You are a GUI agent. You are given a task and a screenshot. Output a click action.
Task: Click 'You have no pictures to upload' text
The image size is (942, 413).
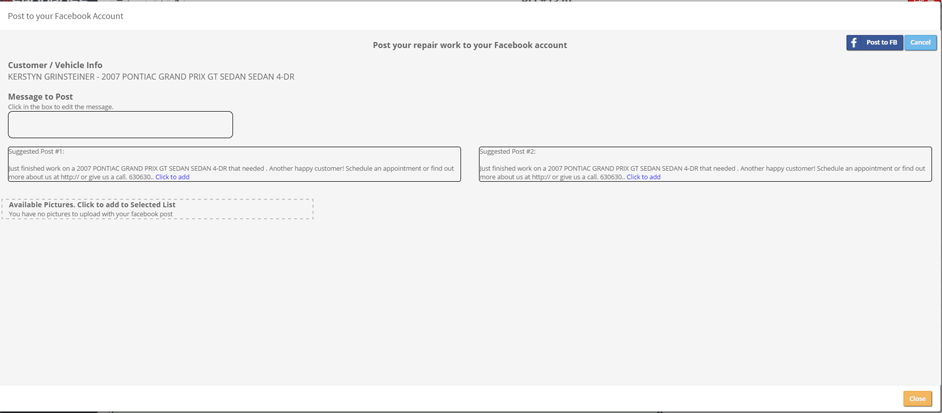point(91,214)
